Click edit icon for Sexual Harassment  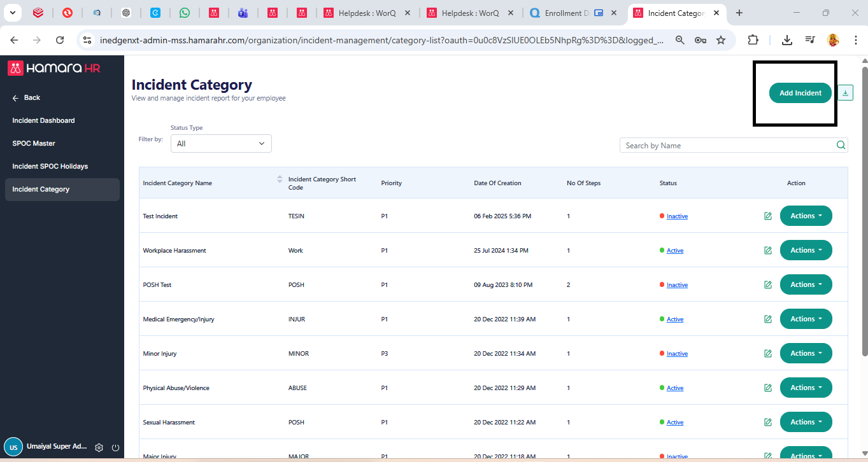point(768,423)
